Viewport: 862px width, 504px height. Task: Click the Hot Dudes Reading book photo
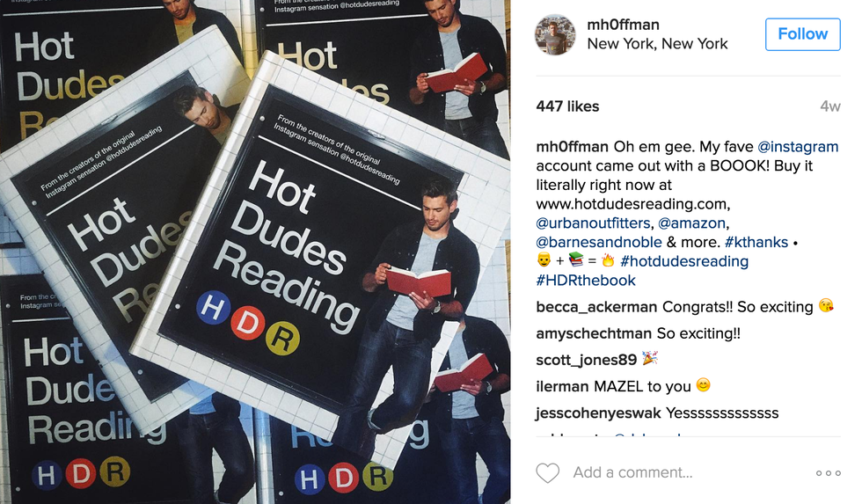(x=255, y=252)
